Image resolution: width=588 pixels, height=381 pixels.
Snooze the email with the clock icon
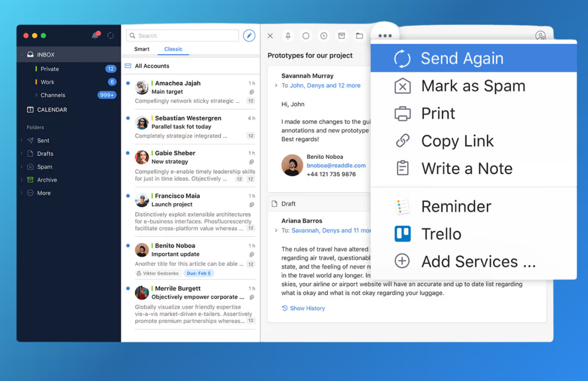tap(323, 35)
